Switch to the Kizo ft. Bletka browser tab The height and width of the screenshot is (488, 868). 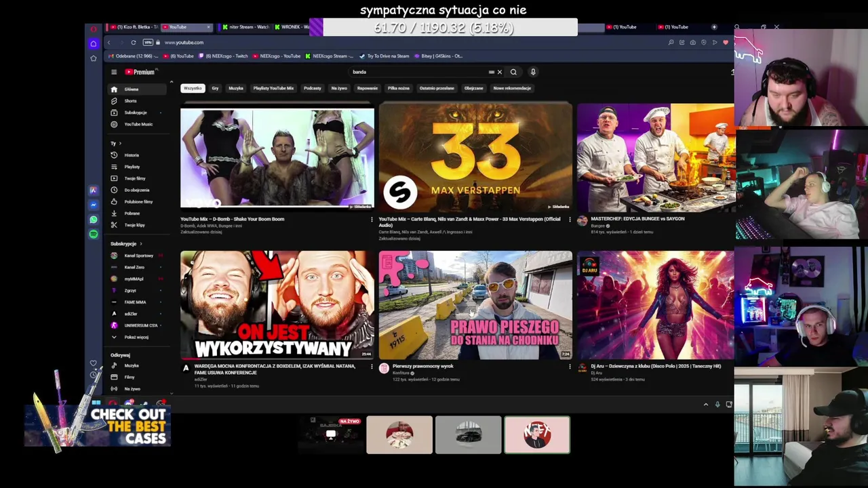tap(134, 27)
